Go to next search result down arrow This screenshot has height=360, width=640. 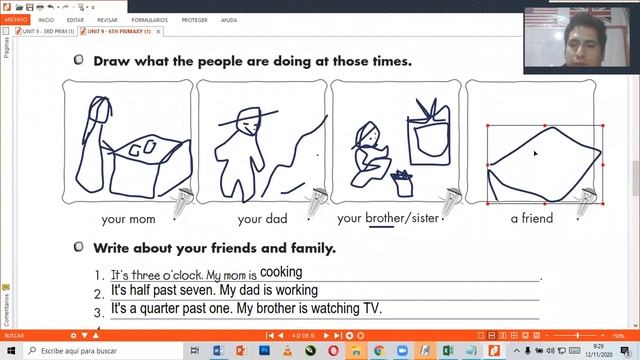[x=84, y=336]
